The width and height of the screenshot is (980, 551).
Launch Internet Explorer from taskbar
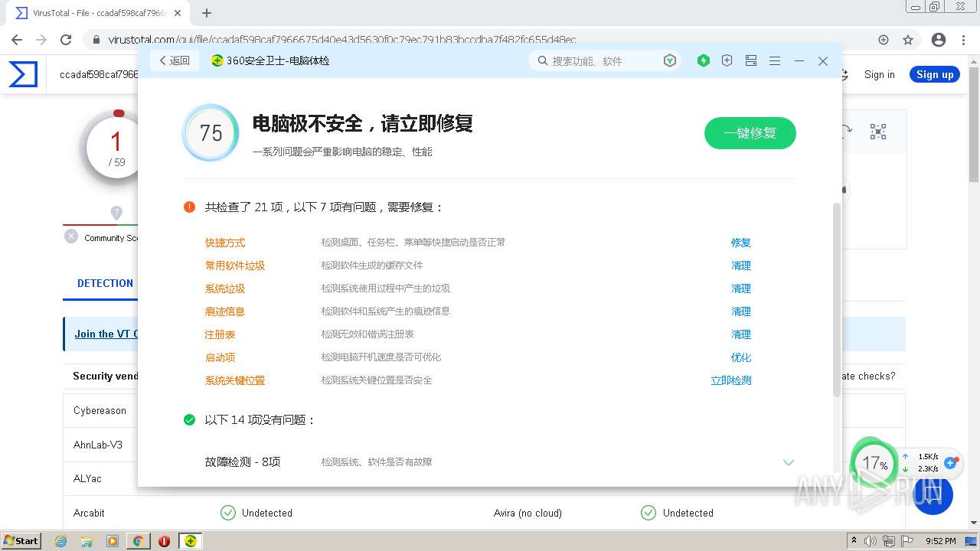pyautogui.click(x=60, y=541)
